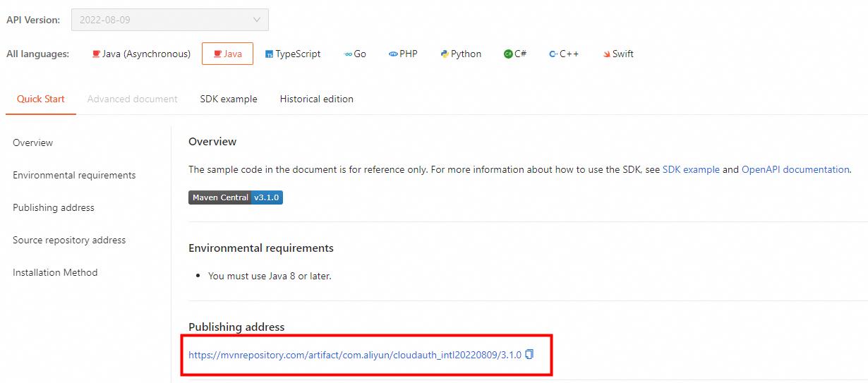Screen dimensions: 868x383
Task: Select the Quick Start tab
Action: (x=41, y=99)
